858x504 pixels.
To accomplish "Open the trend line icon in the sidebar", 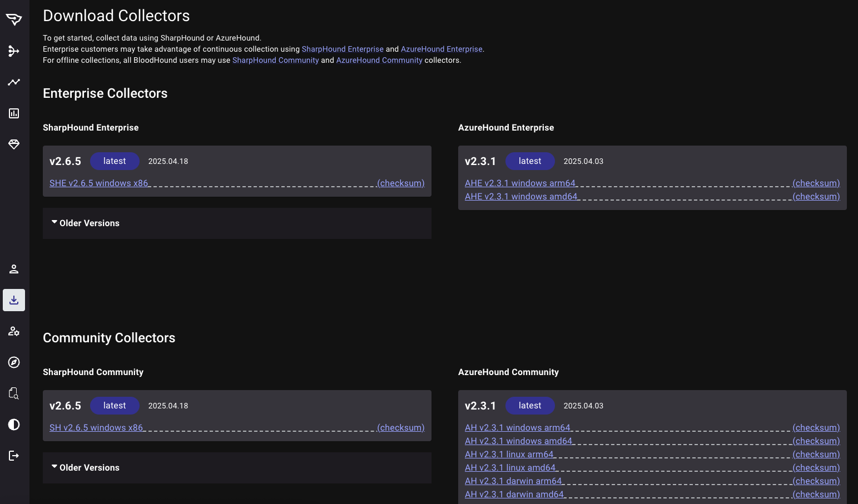I will [14, 82].
